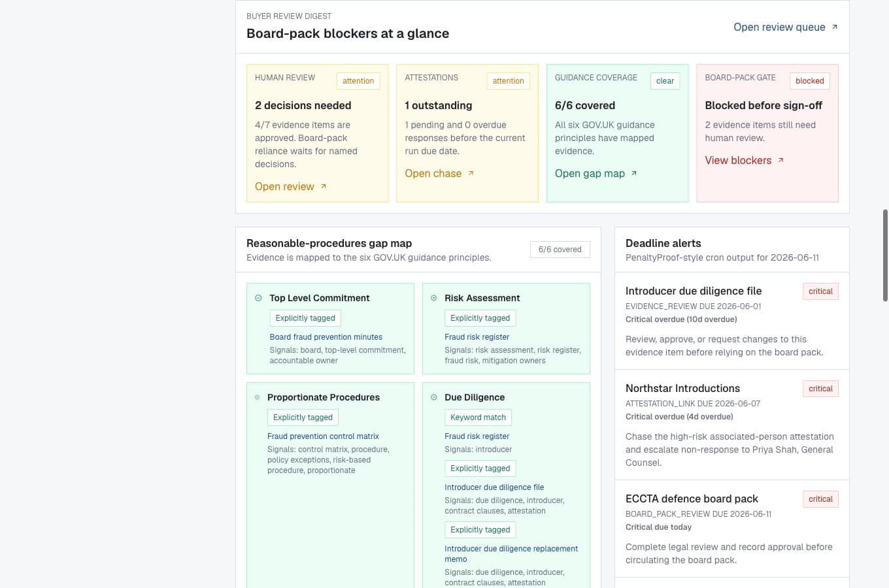Open Introducer due diligence file evidence link
The width and height of the screenshot is (889, 588).
pos(494,487)
